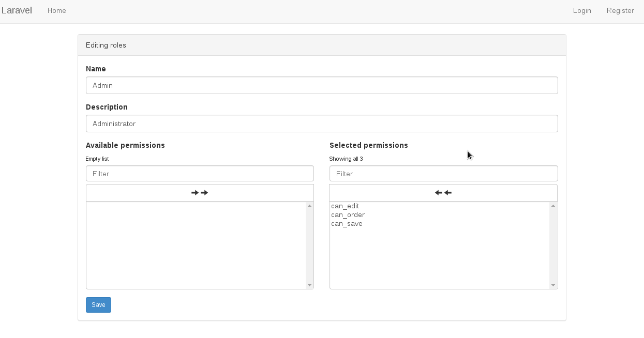Select the can_order permission
This screenshot has width=644, height=338.
348,214
